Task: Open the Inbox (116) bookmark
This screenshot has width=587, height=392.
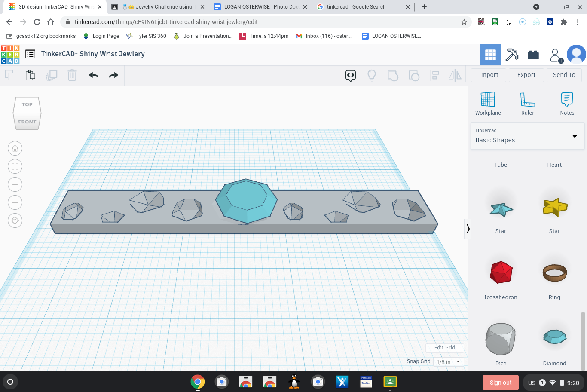Action: (324, 36)
